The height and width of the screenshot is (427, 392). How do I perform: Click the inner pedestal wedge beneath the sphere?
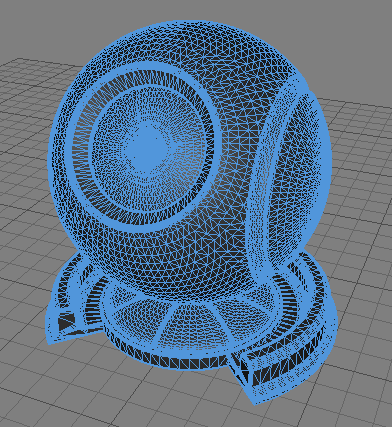(x=193, y=323)
